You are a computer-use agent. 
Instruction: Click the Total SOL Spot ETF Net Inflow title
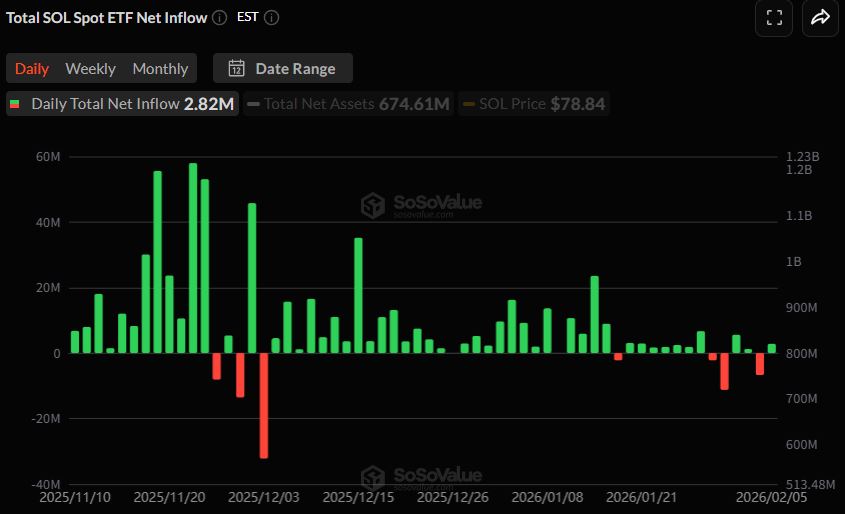[x=107, y=17]
